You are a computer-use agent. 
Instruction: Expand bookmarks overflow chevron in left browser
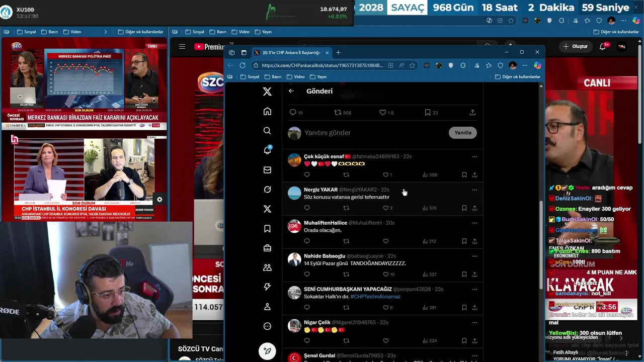pos(105,32)
